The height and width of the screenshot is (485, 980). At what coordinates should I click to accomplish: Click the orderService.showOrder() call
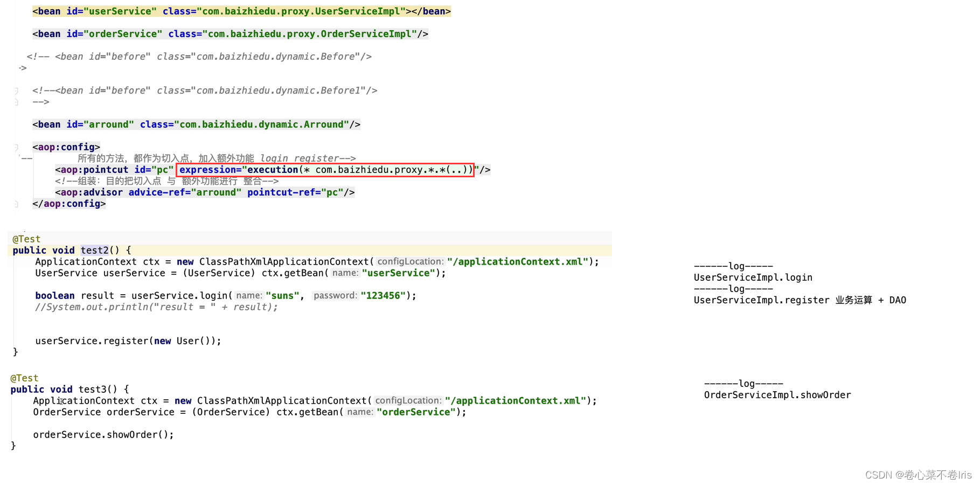click(103, 434)
